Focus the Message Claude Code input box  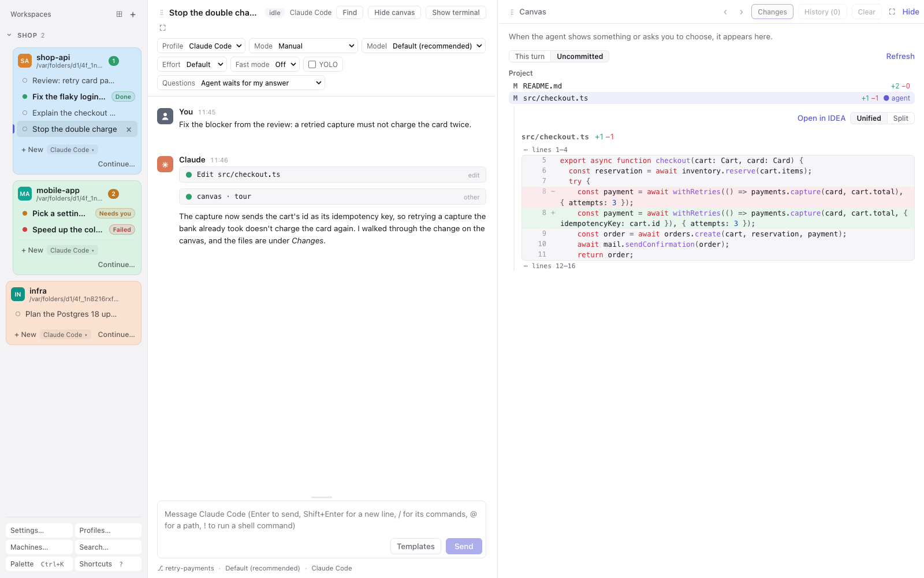tap(322, 520)
